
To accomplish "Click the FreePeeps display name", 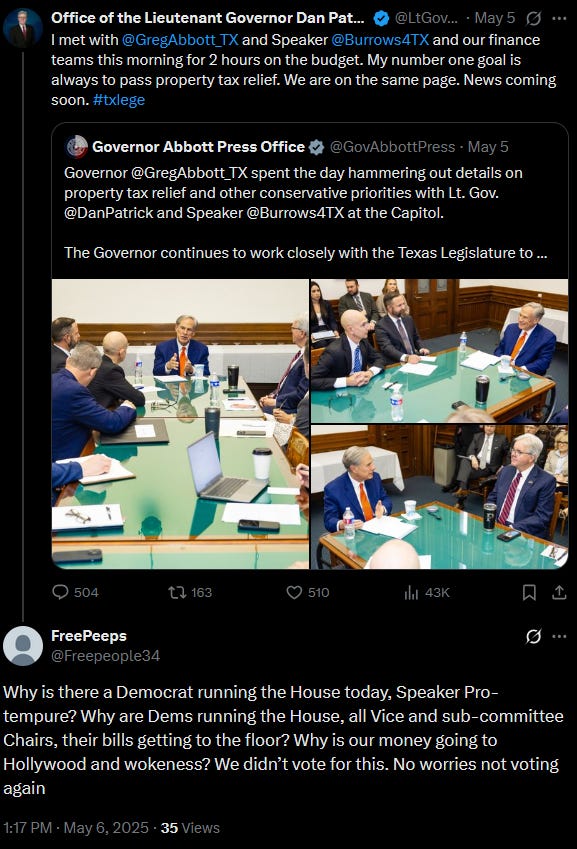I will (x=89, y=636).
